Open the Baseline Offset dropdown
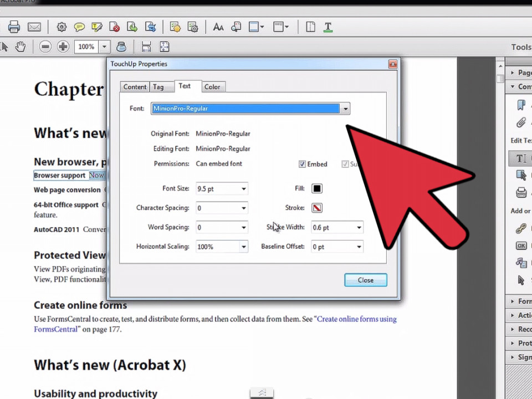Screen dimensions: 532x399 click(359, 247)
